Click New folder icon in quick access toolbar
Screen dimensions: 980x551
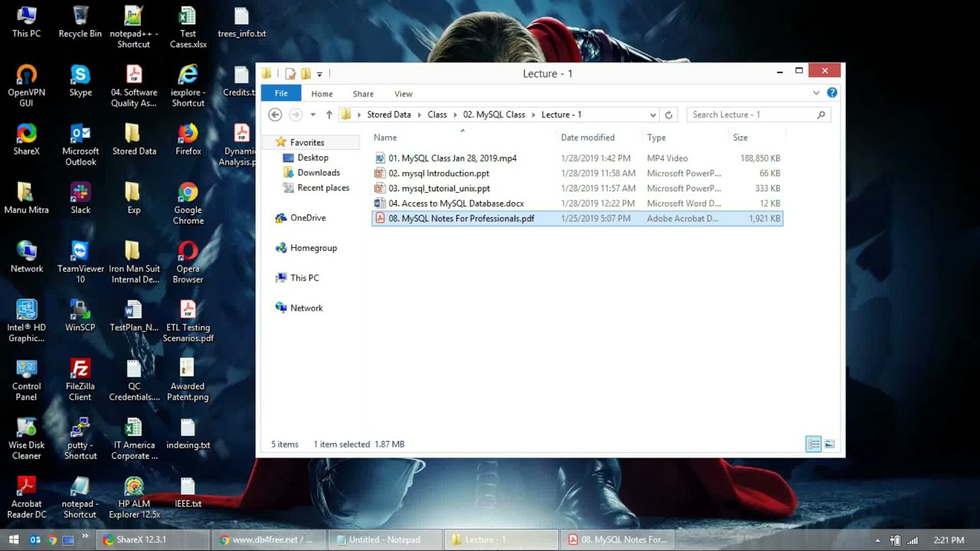tap(305, 73)
